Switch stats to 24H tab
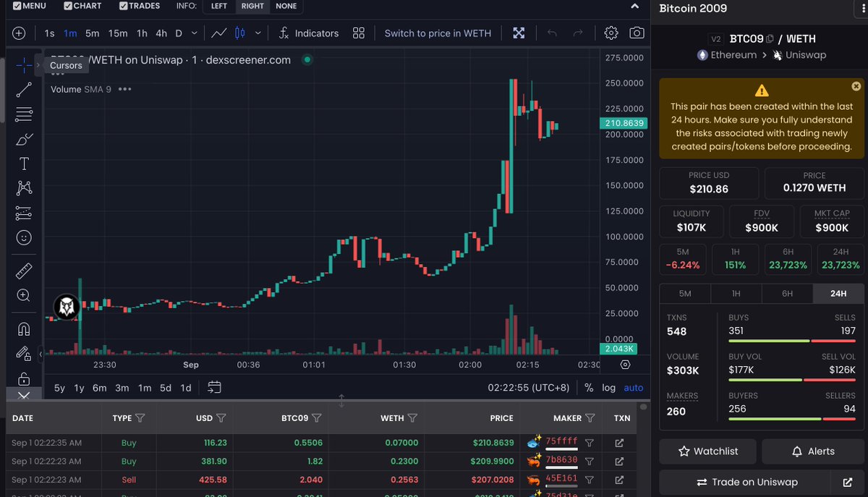The image size is (868, 497). [838, 294]
